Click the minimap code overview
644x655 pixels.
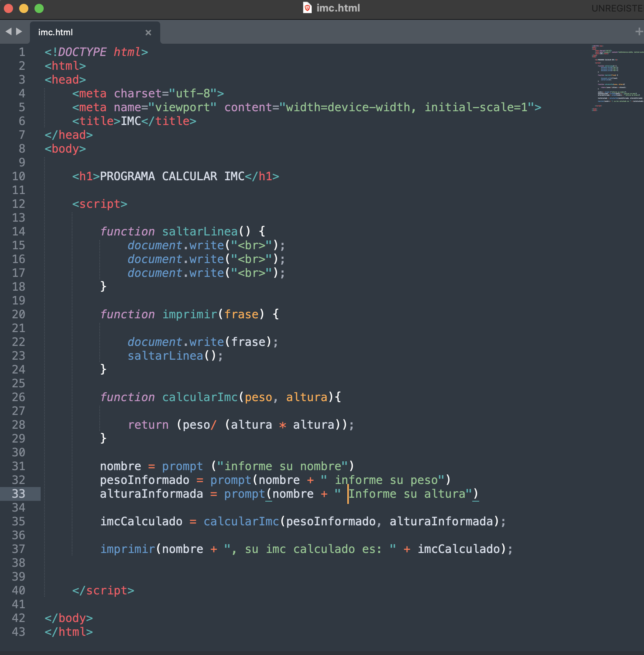pyautogui.click(x=617, y=78)
